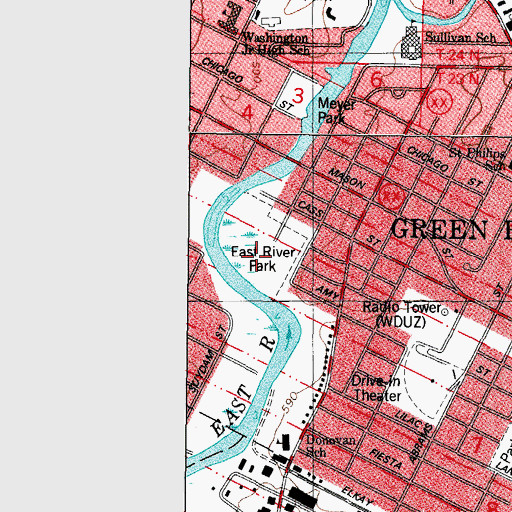Click the MASON street label

tap(347, 178)
